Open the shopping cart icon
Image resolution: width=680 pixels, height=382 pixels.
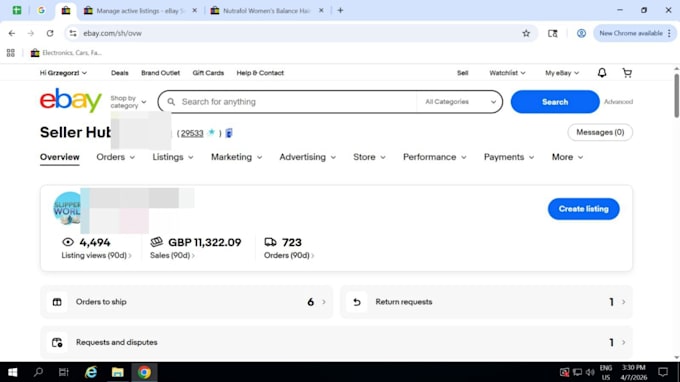click(x=627, y=73)
